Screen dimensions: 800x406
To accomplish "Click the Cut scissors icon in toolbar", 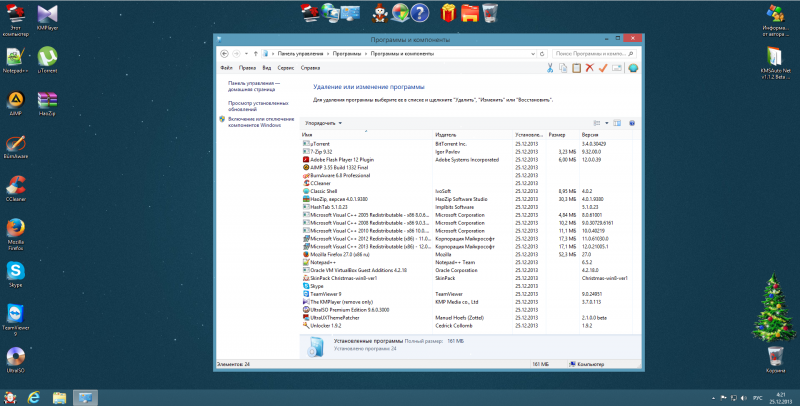I will [x=550, y=68].
